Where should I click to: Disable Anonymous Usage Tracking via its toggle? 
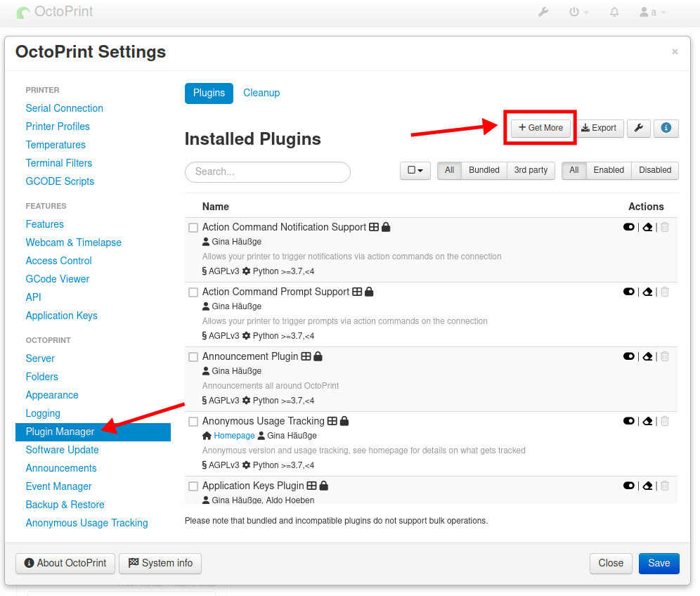[x=628, y=421]
